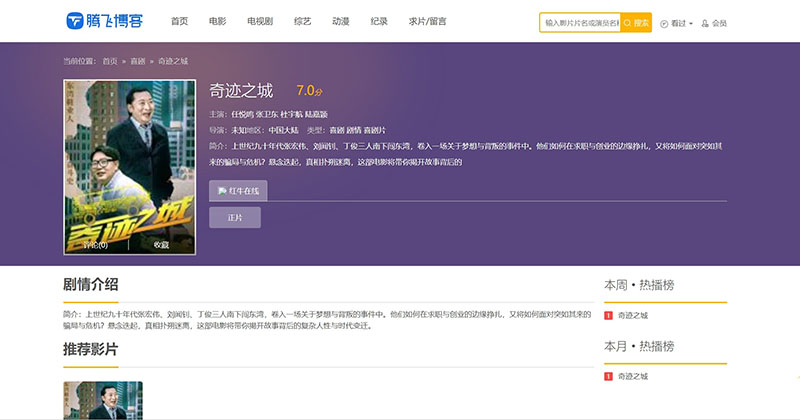Open the 电影 navigation item
Viewport: 800px width, 420px height.
tap(217, 21)
